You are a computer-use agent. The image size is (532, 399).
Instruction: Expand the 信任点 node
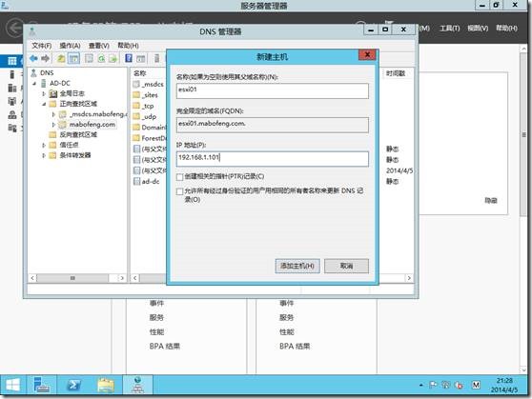point(44,145)
